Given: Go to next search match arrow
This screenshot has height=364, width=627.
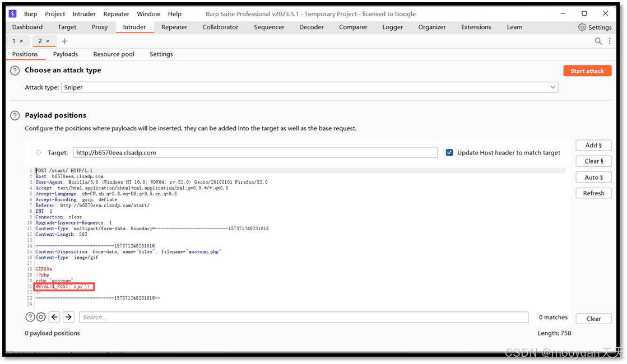Looking at the screenshot, I should click(x=69, y=318).
